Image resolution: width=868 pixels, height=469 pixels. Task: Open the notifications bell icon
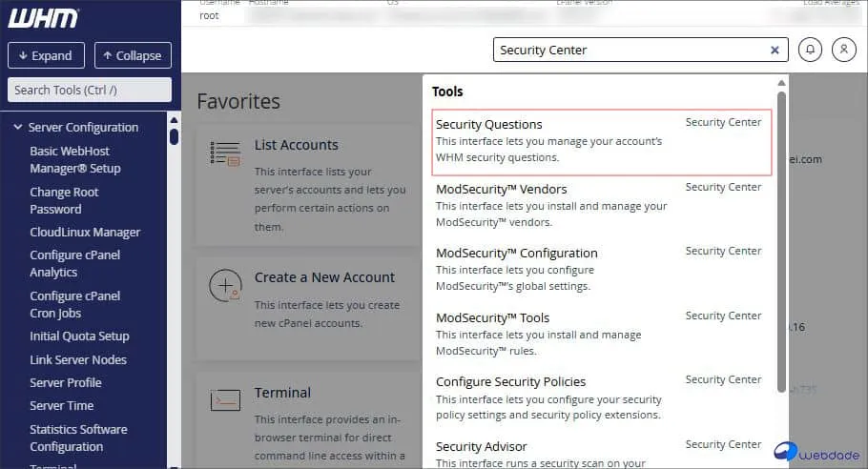click(810, 50)
